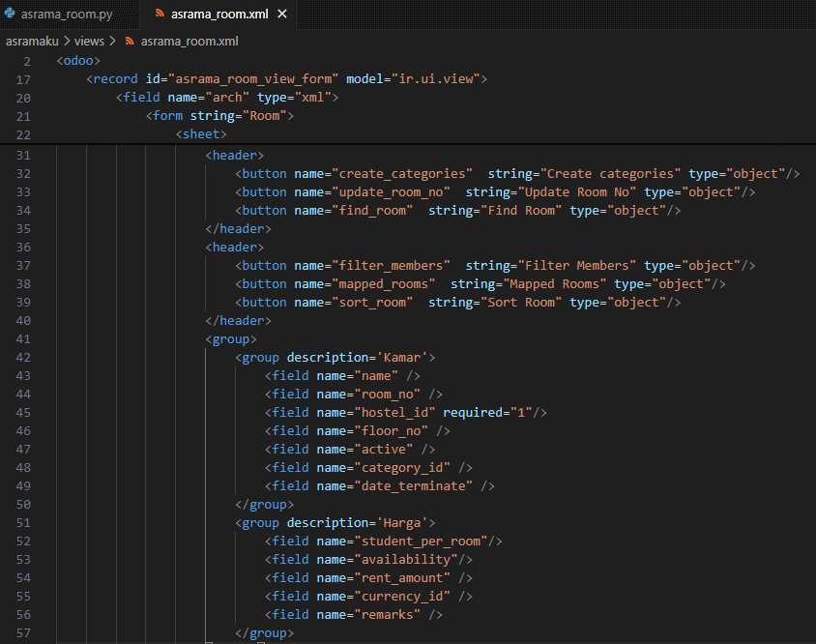This screenshot has width=816, height=644.
Task: Click the "Create categories" string value
Action: pos(610,174)
